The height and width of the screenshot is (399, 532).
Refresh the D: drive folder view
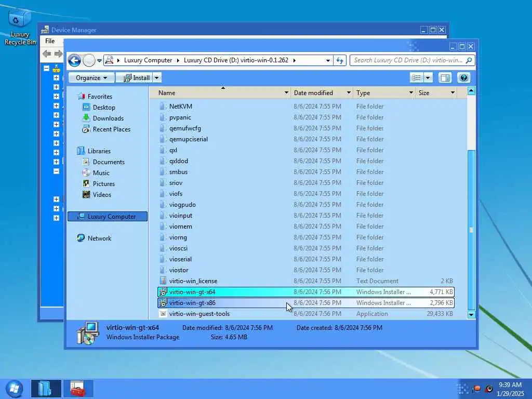(340, 60)
